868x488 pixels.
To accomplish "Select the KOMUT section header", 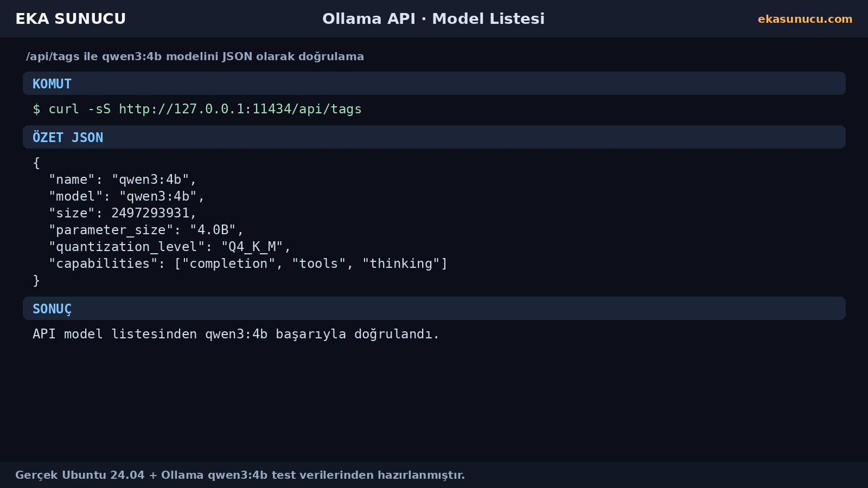I will 434,84.
